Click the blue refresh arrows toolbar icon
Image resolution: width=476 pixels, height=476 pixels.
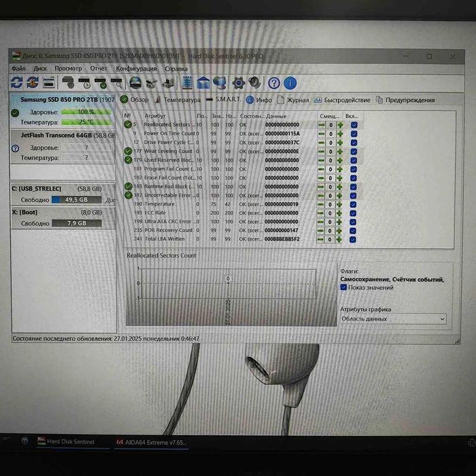pos(17,82)
